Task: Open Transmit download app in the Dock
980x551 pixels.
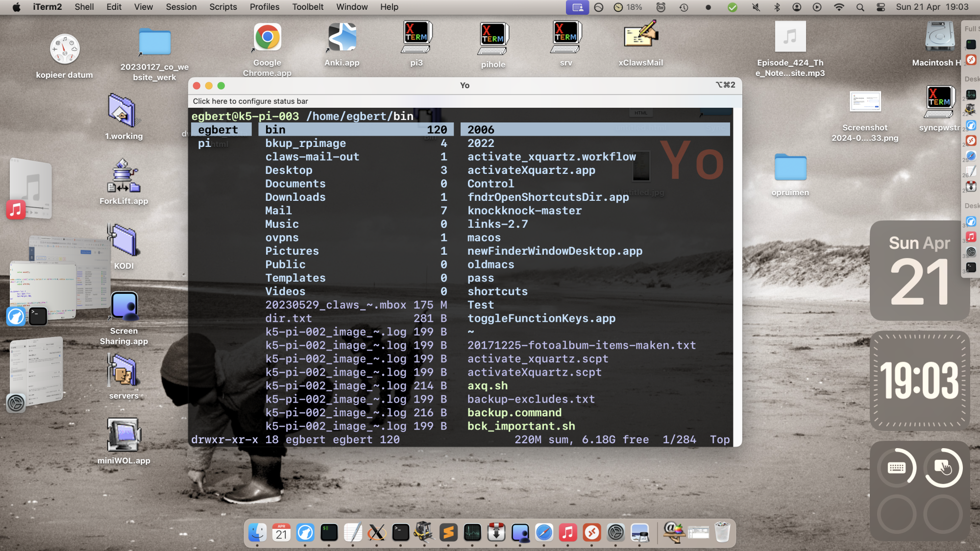Action: (x=496, y=532)
